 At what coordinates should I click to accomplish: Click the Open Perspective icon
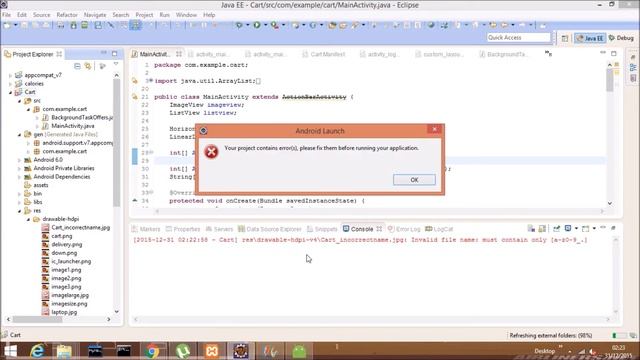(565, 38)
